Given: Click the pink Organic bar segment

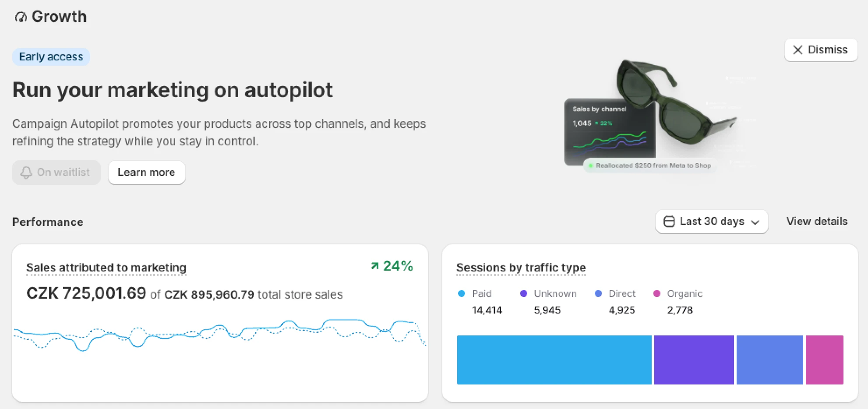Looking at the screenshot, I should [x=825, y=360].
